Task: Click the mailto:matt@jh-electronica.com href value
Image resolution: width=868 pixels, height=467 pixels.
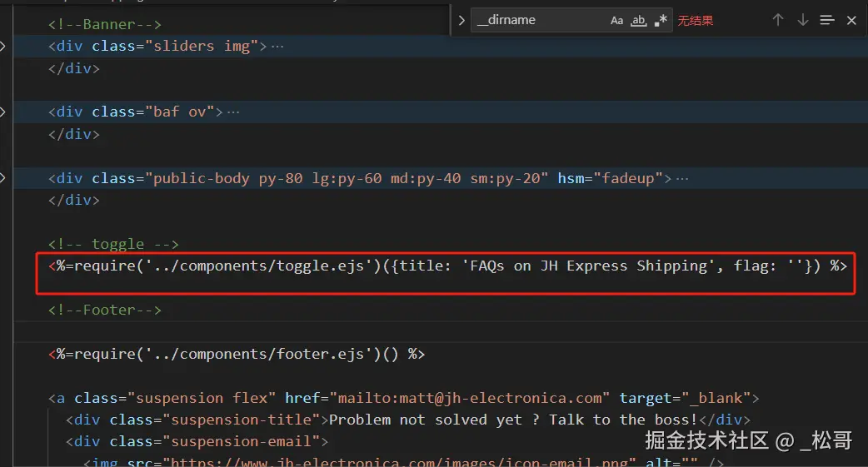Action: [470, 399]
